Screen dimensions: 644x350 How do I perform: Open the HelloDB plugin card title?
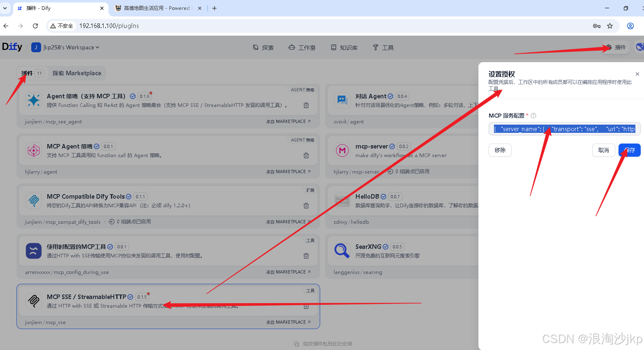367,197
